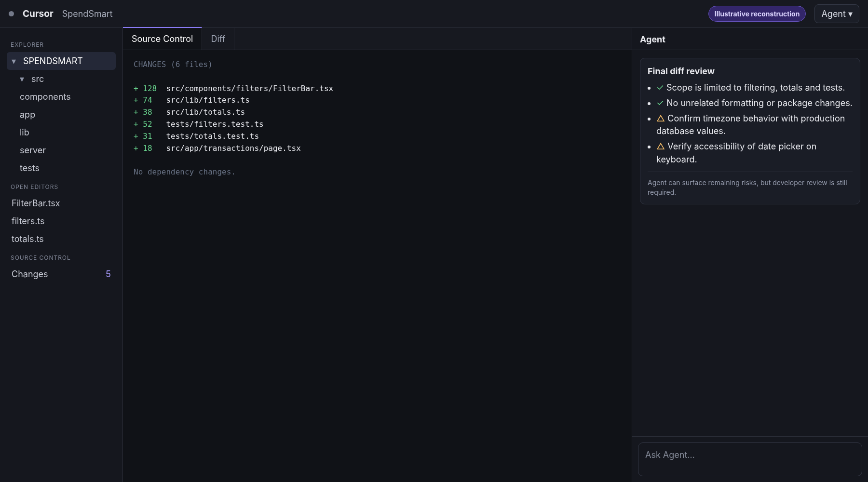
Task: Select changed file src/lib/totals.ts
Action: tap(205, 112)
